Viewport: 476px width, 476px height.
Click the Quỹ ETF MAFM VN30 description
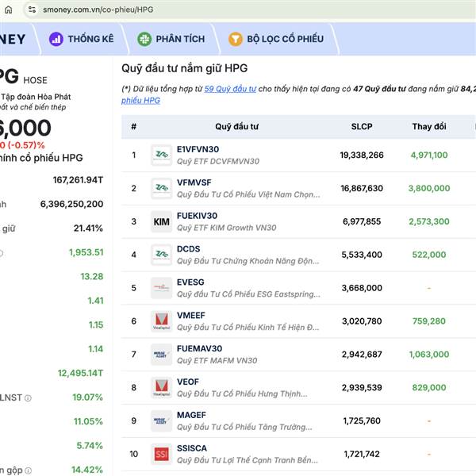coord(217,361)
